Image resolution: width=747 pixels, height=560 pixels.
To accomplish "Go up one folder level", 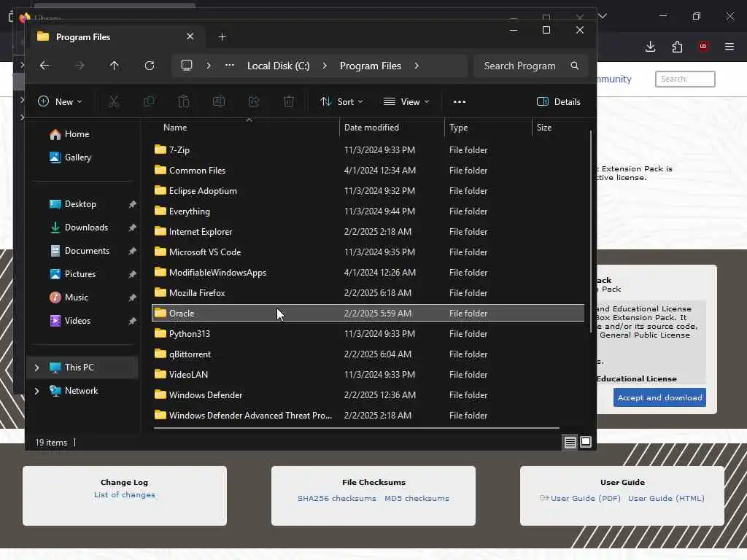I will point(115,66).
